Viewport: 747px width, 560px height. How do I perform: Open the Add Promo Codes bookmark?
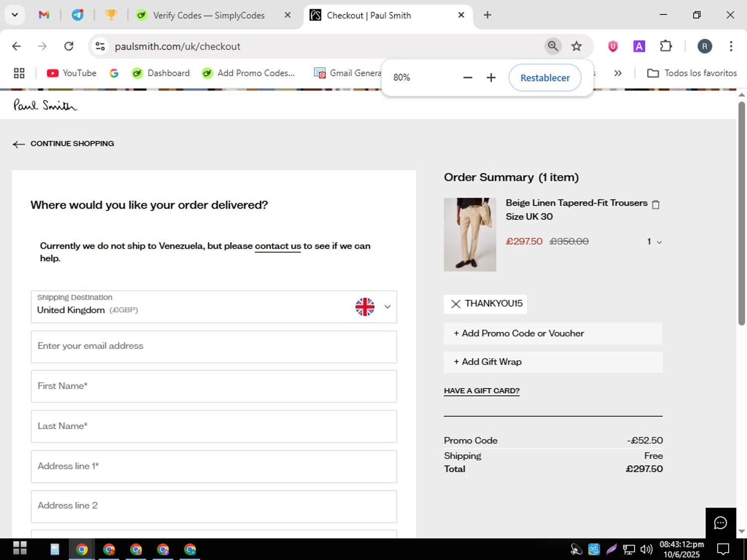(x=249, y=73)
